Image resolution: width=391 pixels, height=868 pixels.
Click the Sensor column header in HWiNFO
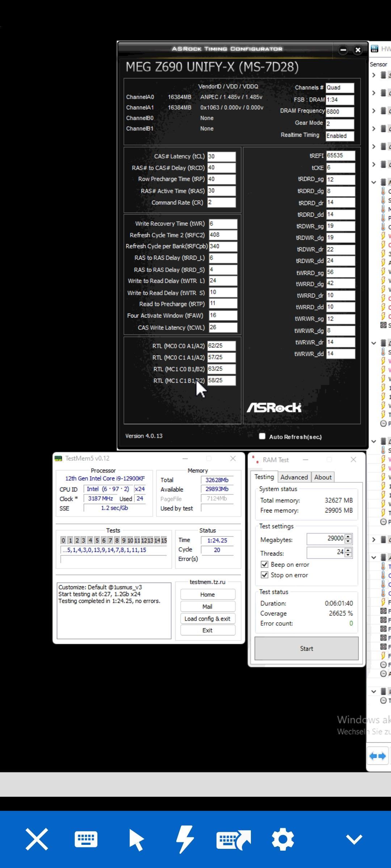pyautogui.click(x=378, y=64)
